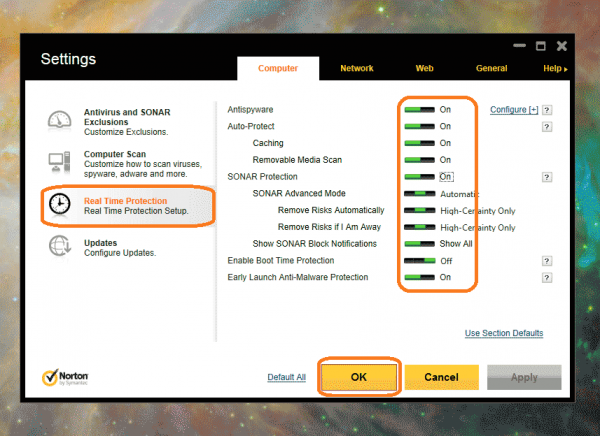The width and height of the screenshot is (600, 436).
Task: Switch to the Computer tab
Action: (x=278, y=69)
